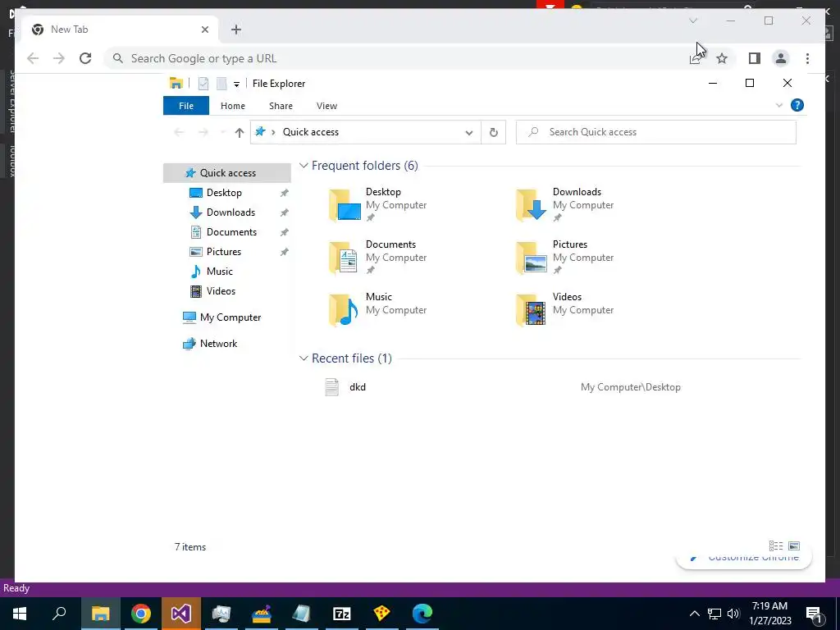Click the New folder quick access toolbar icon
The image size is (840, 630).
coord(221,84)
